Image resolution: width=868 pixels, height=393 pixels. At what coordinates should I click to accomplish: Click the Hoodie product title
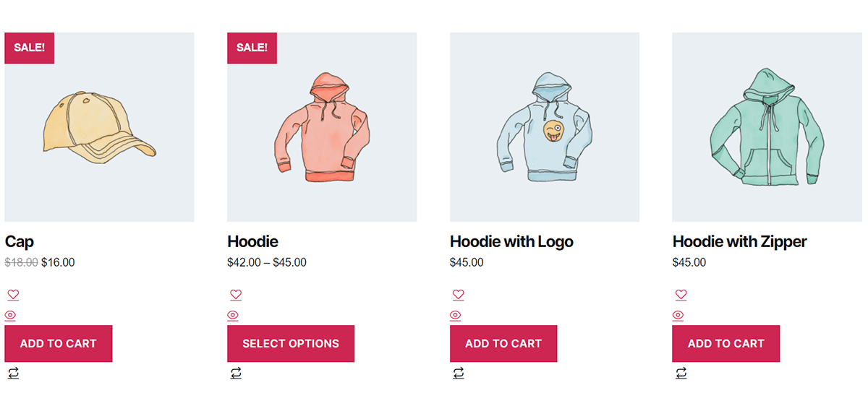coord(252,241)
